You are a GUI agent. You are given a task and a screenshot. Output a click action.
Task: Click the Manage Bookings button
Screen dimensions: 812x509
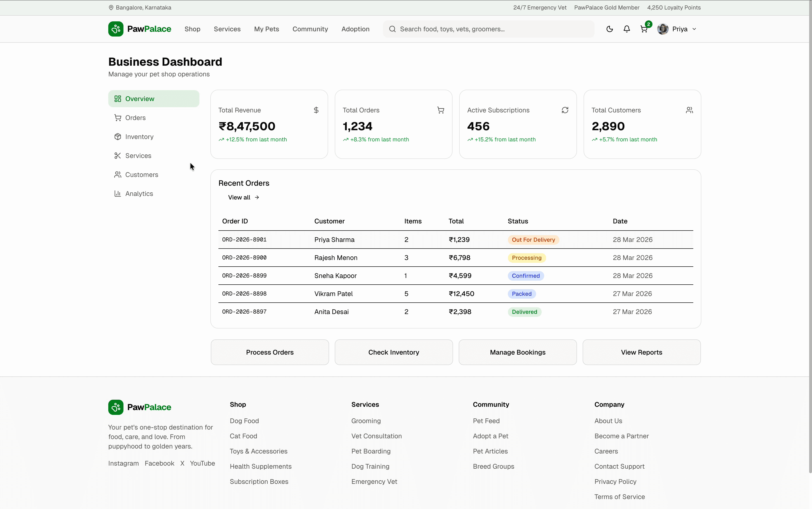(x=518, y=352)
